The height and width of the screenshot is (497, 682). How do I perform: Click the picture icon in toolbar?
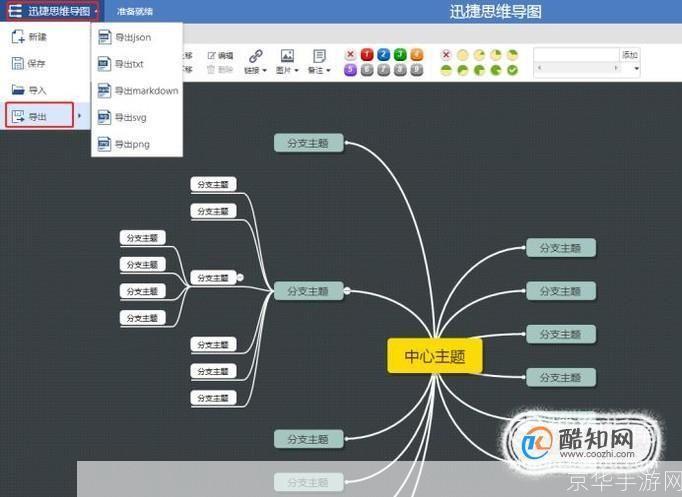287,56
